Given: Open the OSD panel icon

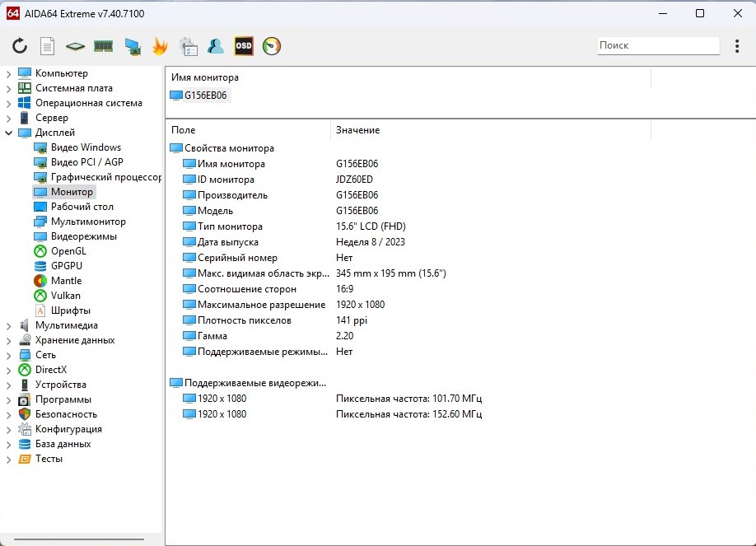Looking at the screenshot, I should tap(243, 46).
